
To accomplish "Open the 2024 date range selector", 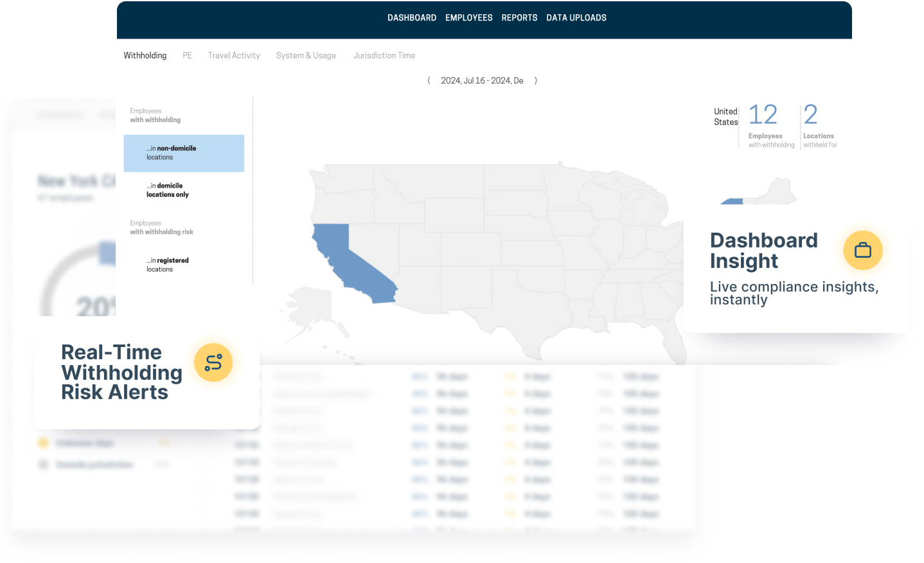I will pyautogui.click(x=481, y=80).
